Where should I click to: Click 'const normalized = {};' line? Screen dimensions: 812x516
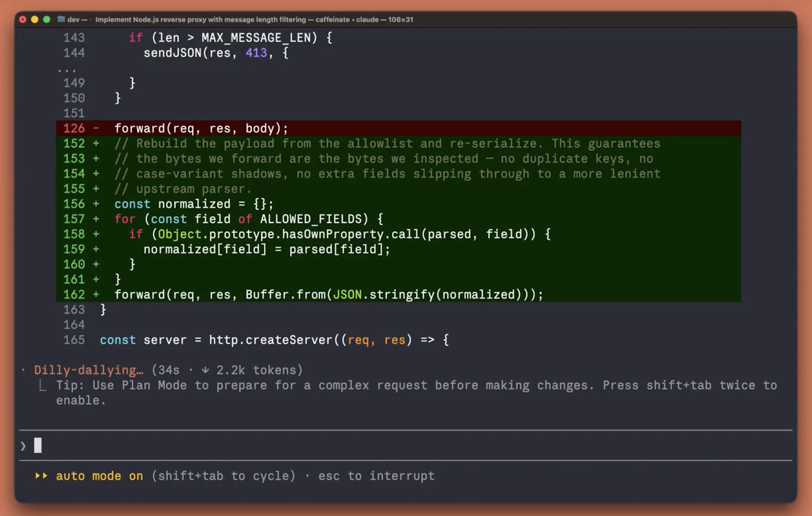point(194,204)
